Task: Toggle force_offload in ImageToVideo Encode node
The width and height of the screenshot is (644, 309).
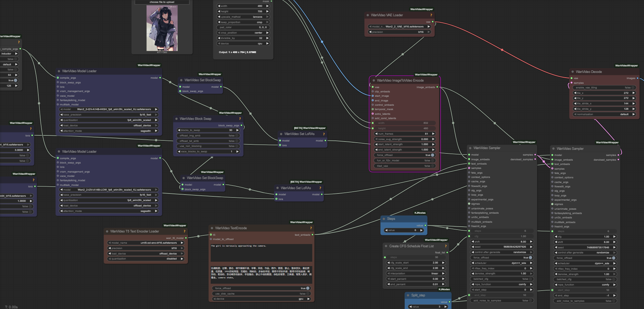Action: (x=405, y=155)
